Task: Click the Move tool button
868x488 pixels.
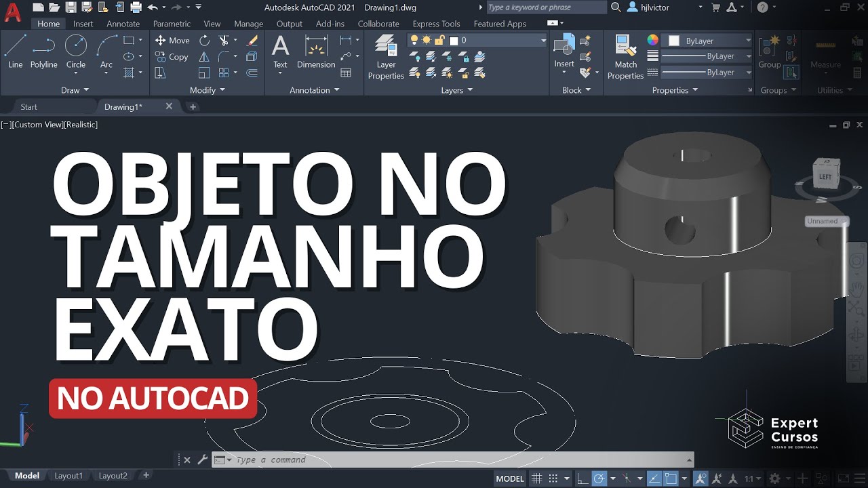Action: 172,41
